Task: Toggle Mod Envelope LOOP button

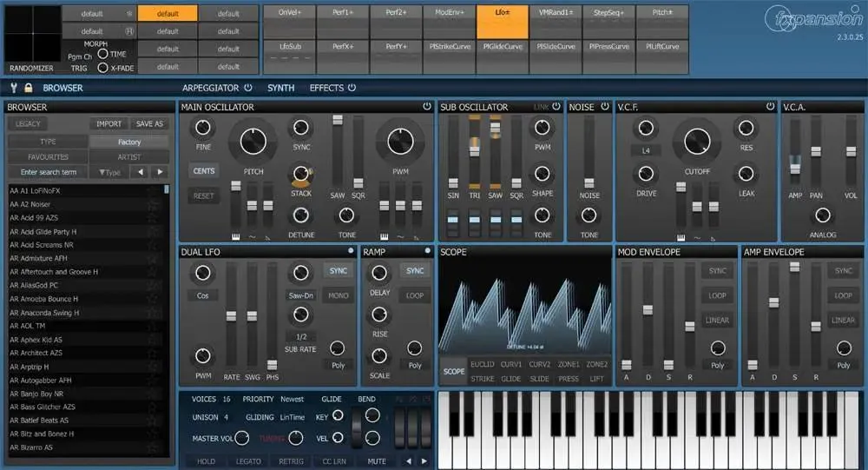Action: tap(717, 295)
